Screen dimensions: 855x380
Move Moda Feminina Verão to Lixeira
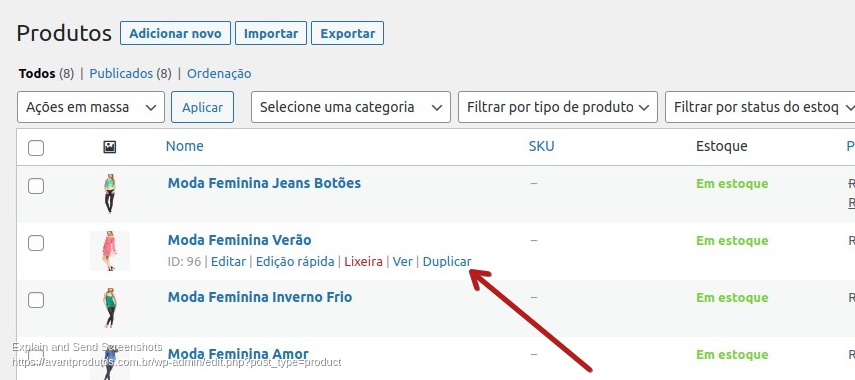[x=364, y=262]
